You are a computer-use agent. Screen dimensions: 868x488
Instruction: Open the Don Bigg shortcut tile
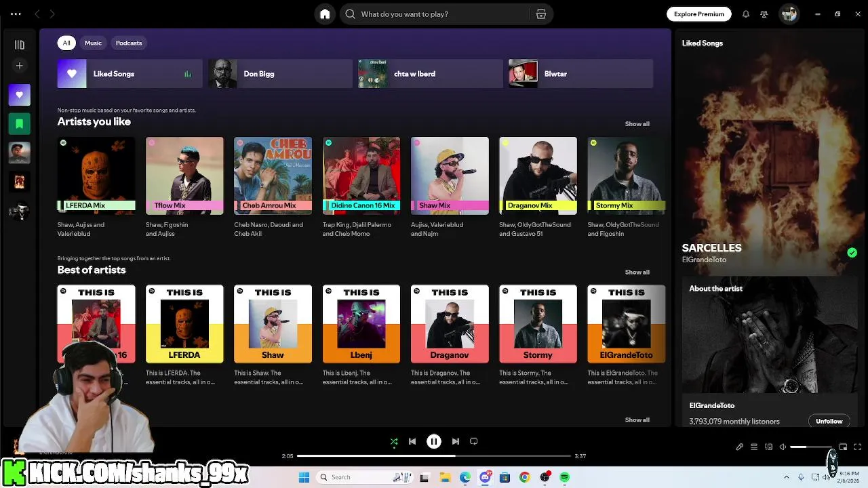[280, 74]
